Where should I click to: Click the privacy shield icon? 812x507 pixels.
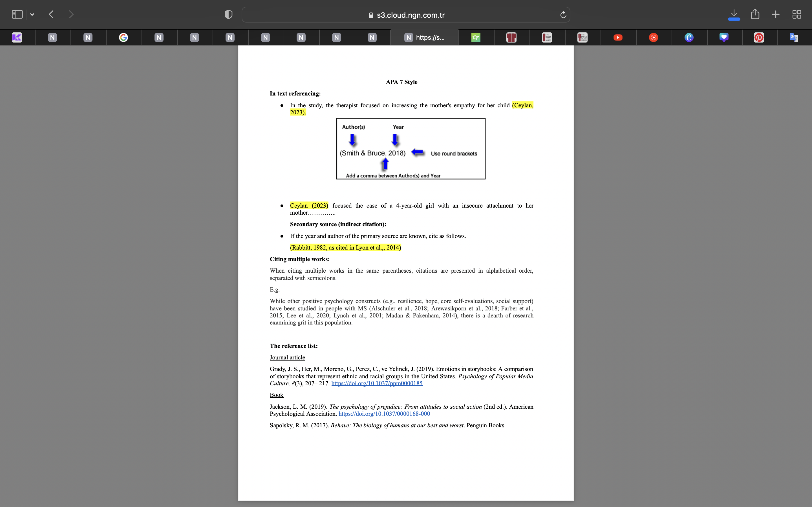pos(228,14)
